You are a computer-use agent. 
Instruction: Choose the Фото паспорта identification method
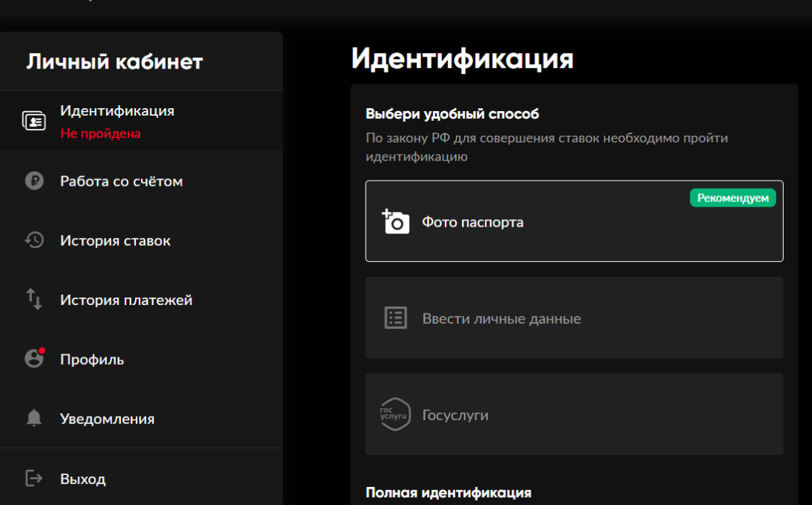472,222
